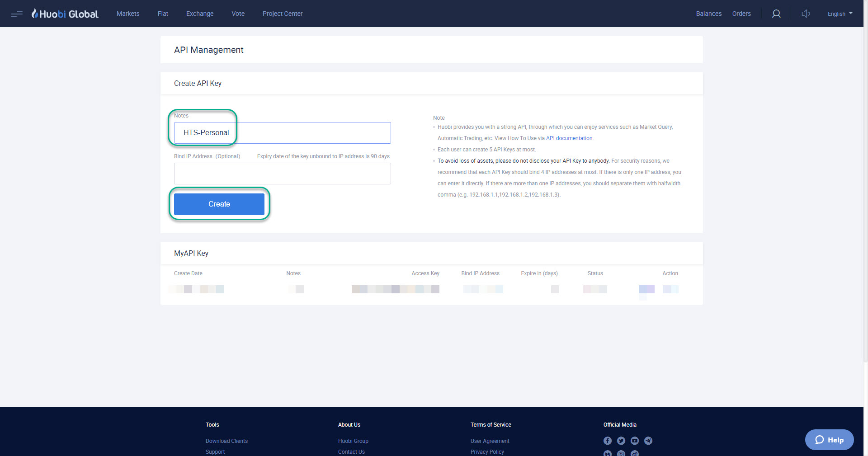Open the hamburger menu icon
868x456 pixels.
tap(16, 14)
